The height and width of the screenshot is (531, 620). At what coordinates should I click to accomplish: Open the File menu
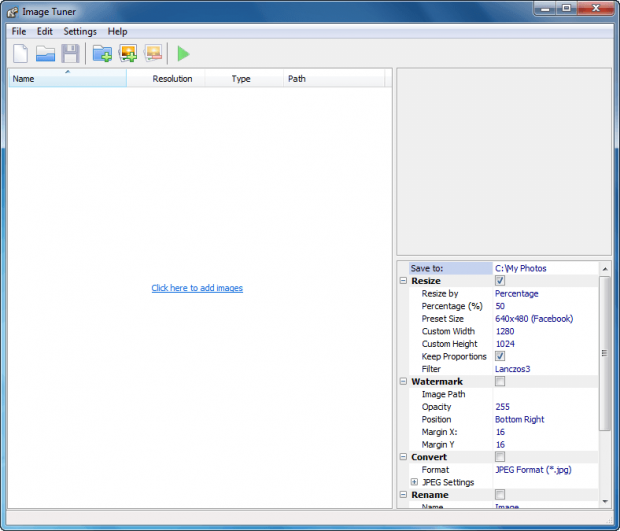coord(19,31)
